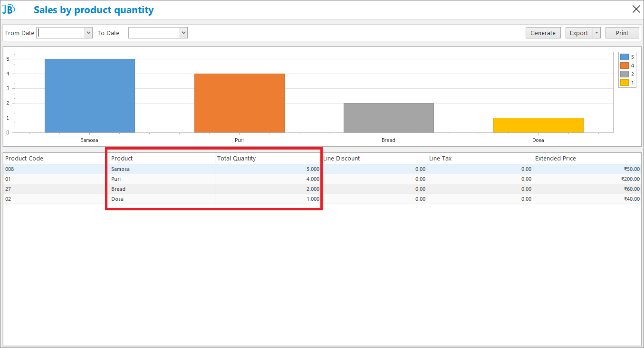Sort by the Line Discount column header

click(x=374, y=158)
